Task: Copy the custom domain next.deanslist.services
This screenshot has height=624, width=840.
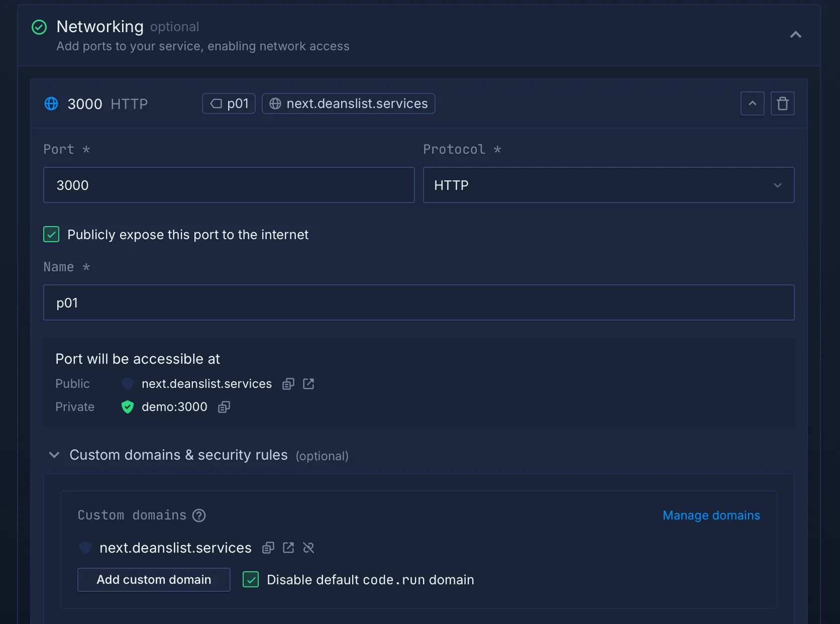Action: pos(268,548)
